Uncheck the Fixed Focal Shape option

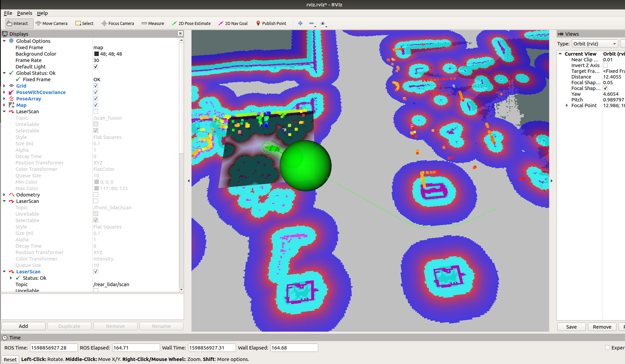[x=605, y=88]
